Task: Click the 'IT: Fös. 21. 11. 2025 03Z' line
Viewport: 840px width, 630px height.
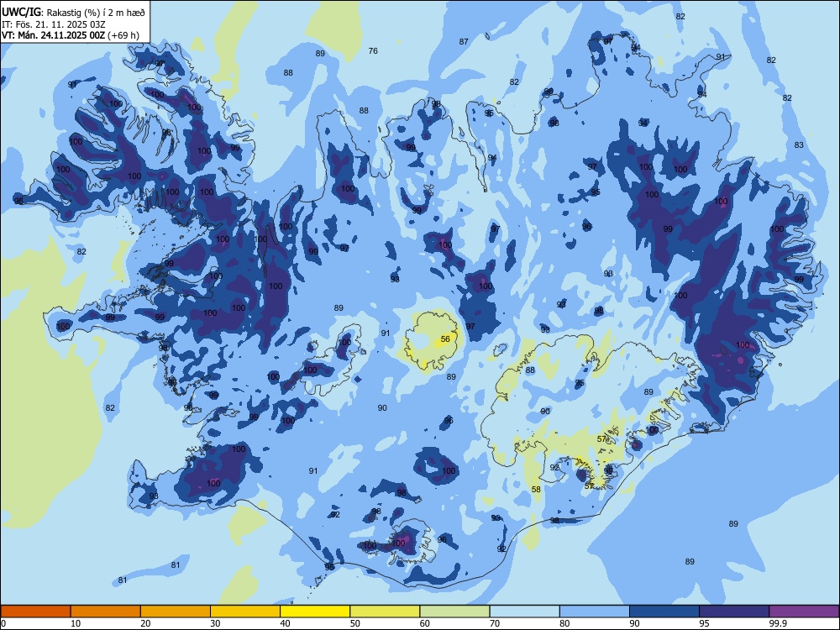Action: tap(54, 24)
